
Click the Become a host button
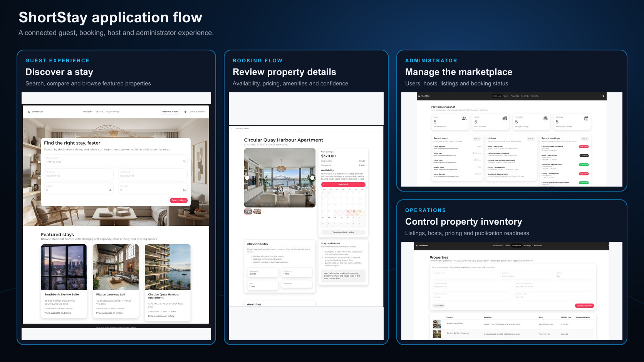(x=170, y=112)
